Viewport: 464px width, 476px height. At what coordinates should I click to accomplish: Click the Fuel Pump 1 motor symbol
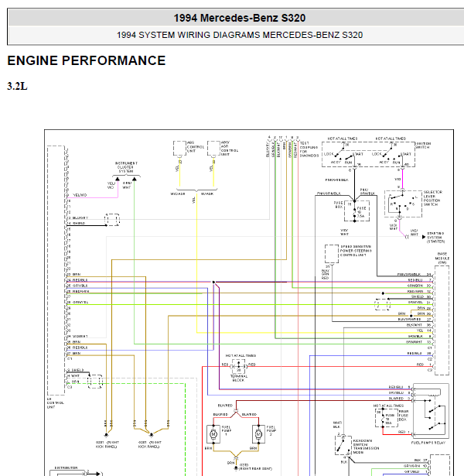point(213,434)
